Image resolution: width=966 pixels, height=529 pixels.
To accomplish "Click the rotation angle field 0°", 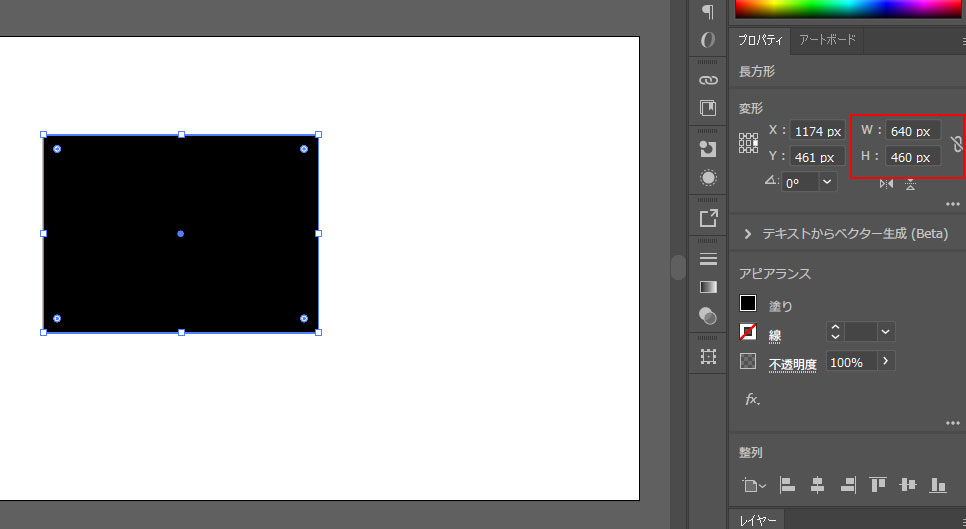I will [x=800, y=182].
